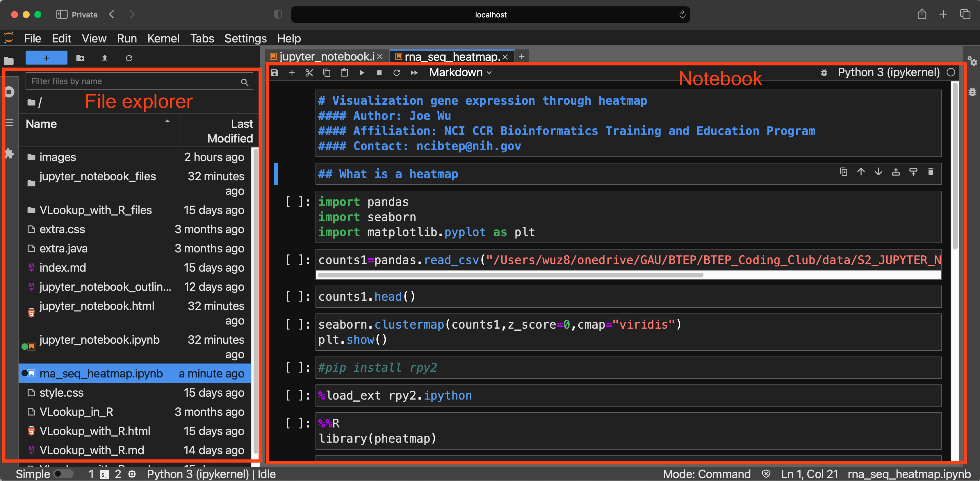The height and width of the screenshot is (481, 980).
Task: Cut the selected cell using scissors icon
Action: [x=309, y=72]
